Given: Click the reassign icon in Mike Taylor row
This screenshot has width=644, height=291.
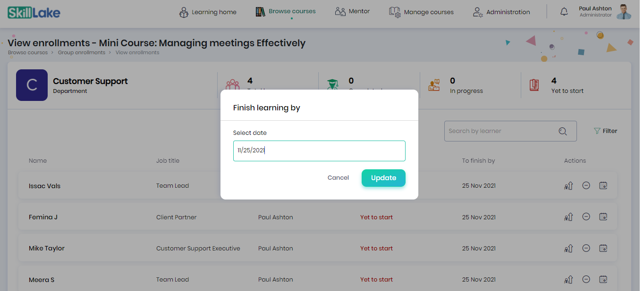Looking at the screenshot, I should tap(568, 248).
